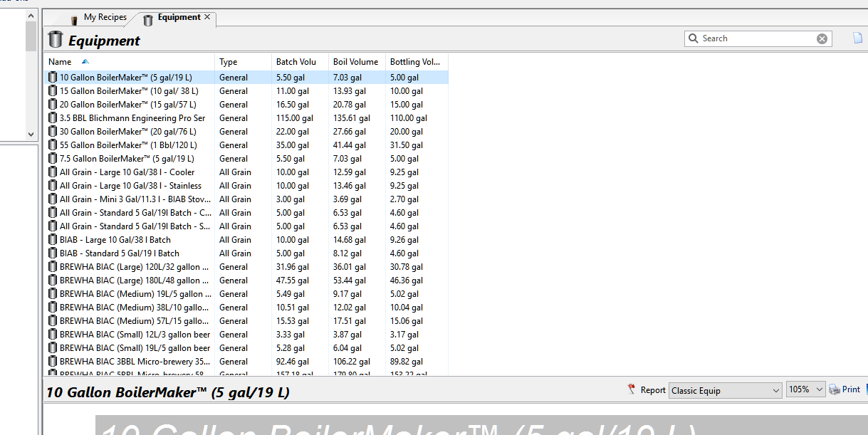Click kettle icon for BREWHA BIAC (Small) 19L
This screenshot has height=435, width=868.
coord(53,348)
